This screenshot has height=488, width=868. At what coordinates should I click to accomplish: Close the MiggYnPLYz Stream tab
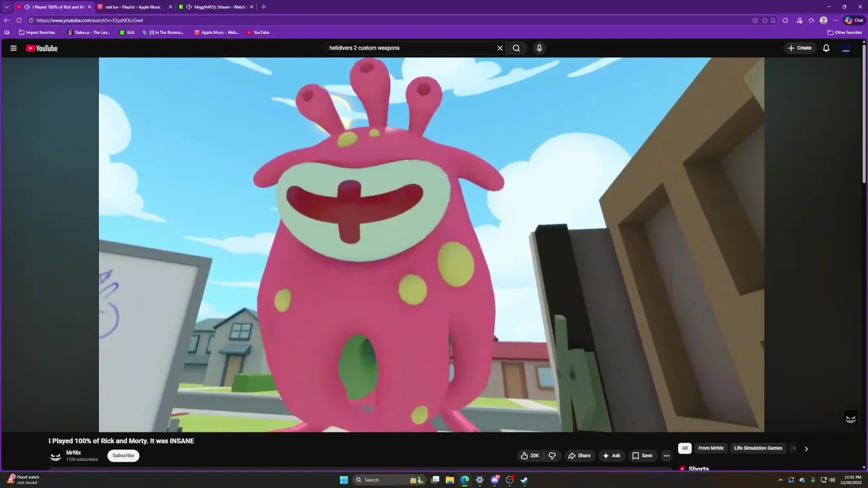coord(252,7)
